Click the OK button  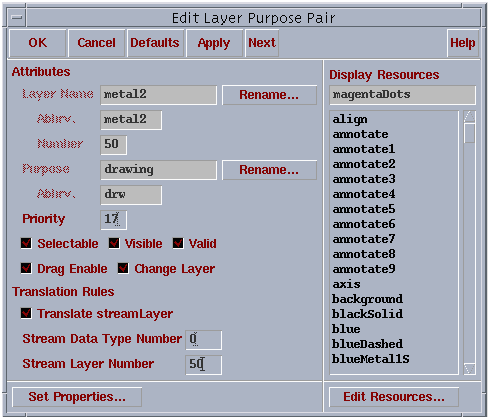click(38, 43)
